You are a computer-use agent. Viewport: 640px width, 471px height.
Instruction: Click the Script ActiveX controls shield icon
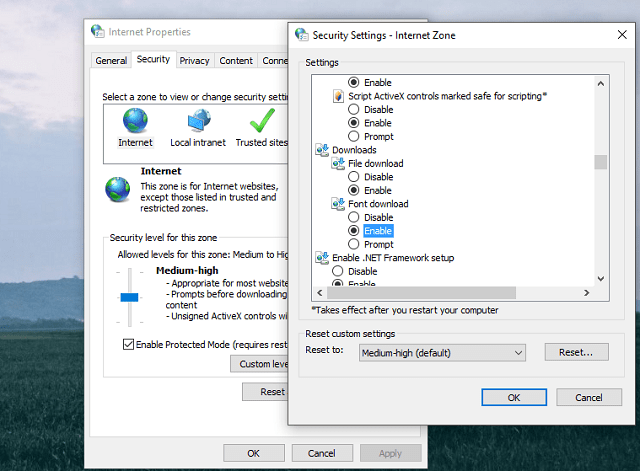point(338,96)
